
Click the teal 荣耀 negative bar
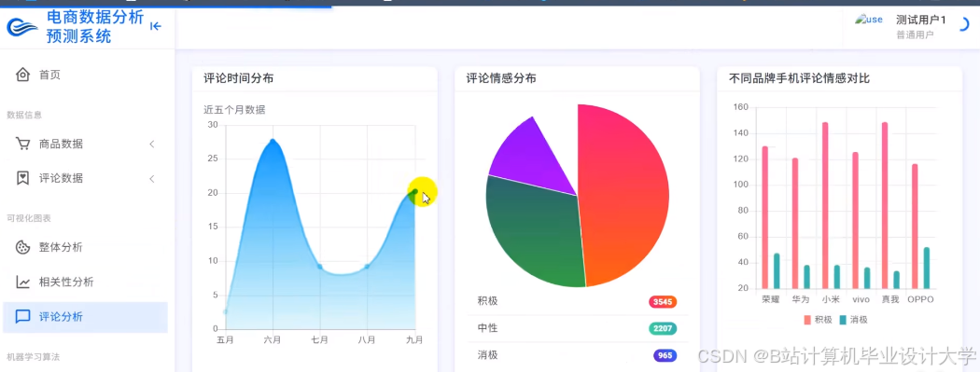click(777, 271)
